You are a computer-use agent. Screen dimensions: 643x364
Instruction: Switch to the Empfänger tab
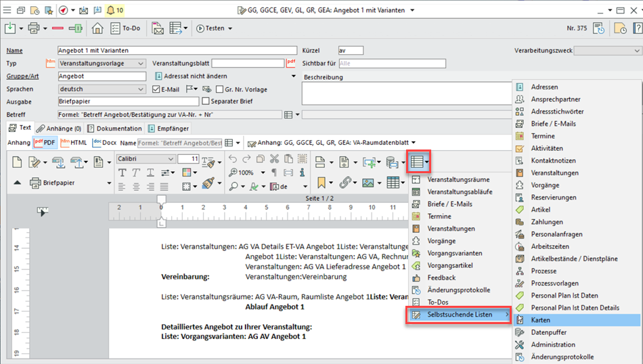[x=170, y=128]
